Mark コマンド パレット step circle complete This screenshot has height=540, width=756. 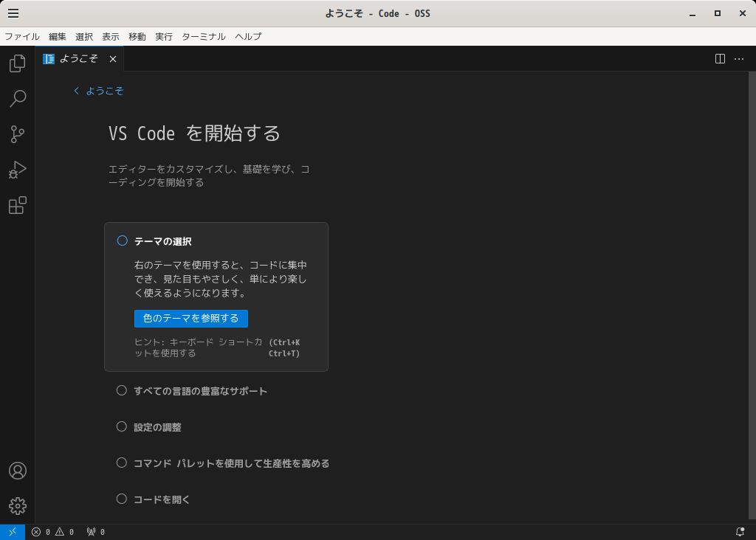click(x=122, y=463)
